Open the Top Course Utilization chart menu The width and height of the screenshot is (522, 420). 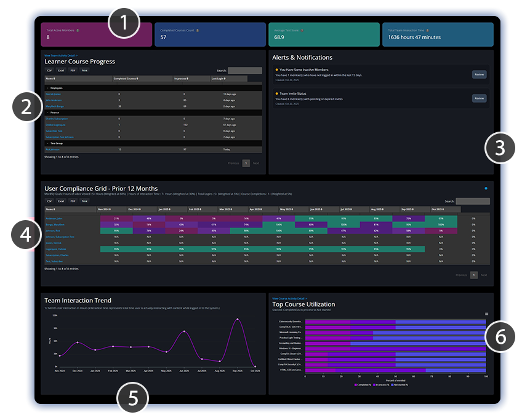tap(486, 314)
